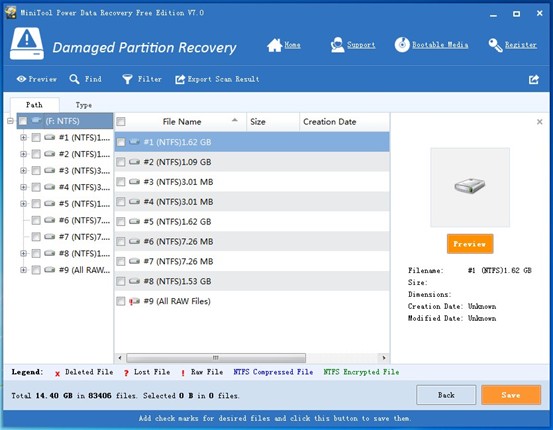Click the Filter funnel icon
This screenshot has height=430, width=553.
[x=127, y=79]
